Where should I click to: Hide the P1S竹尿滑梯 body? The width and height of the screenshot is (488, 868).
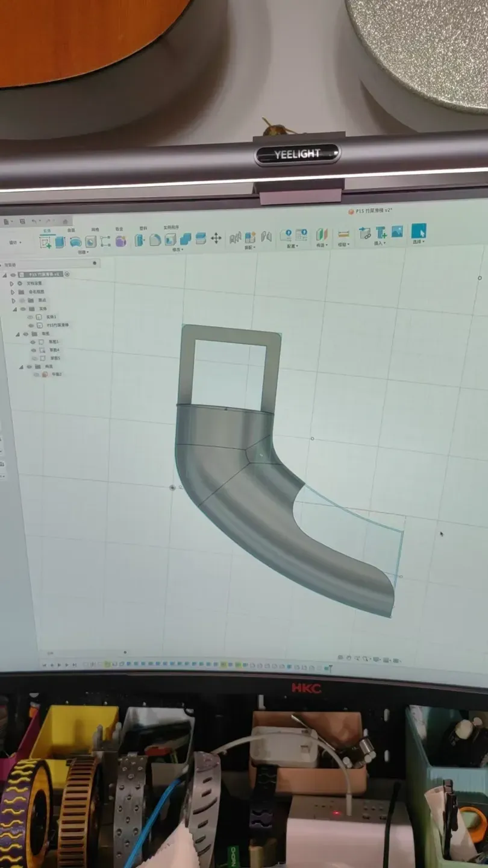click(x=31, y=325)
